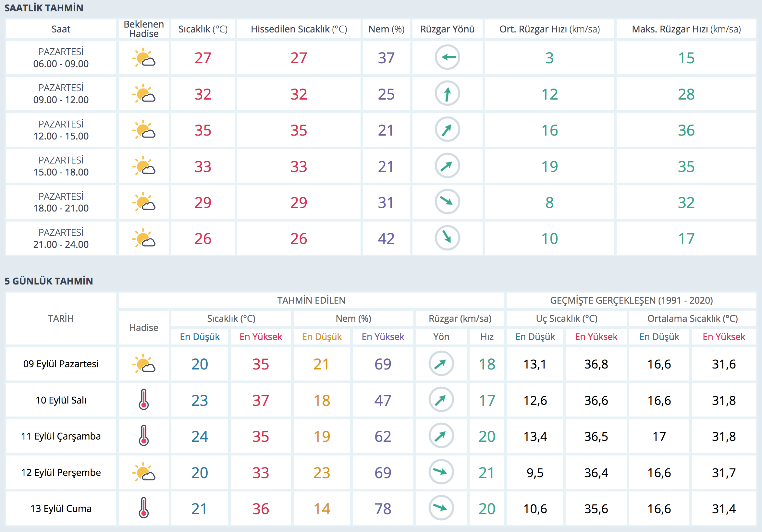Click wind direction arrow for 18.00 - 21.00

click(x=447, y=202)
